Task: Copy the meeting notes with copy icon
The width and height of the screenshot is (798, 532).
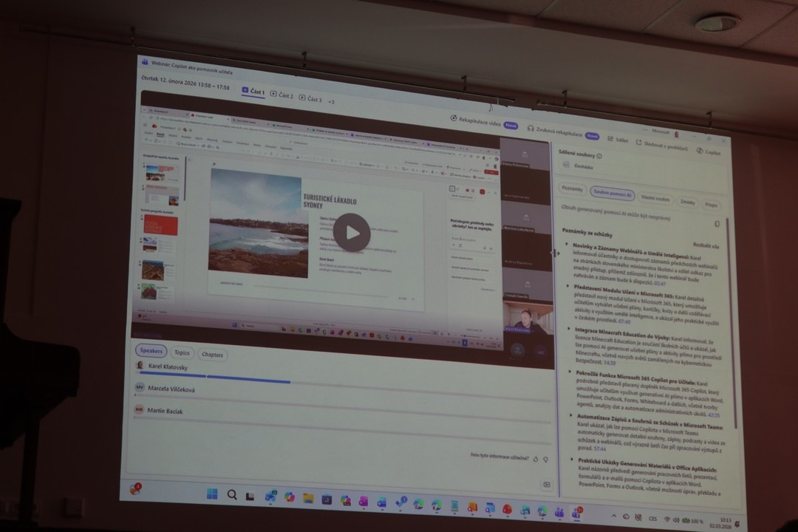Action: coord(716,224)
